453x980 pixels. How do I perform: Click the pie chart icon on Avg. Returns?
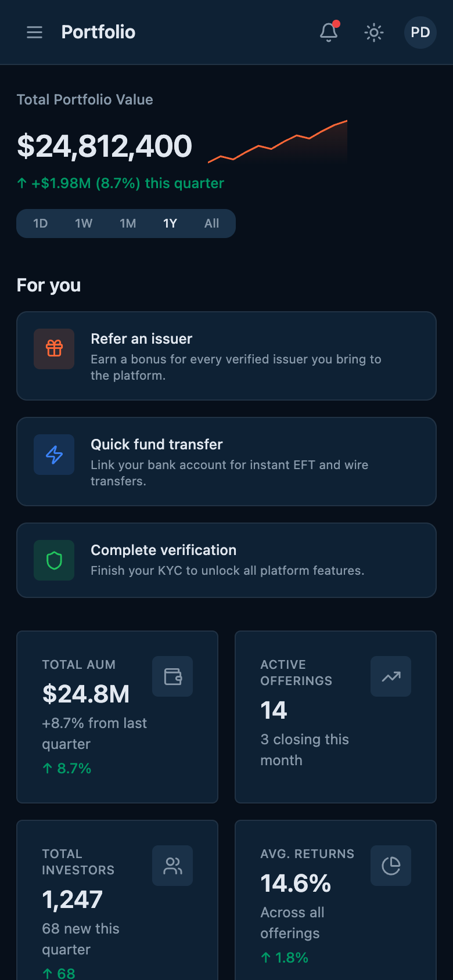(x=390, y=865)
